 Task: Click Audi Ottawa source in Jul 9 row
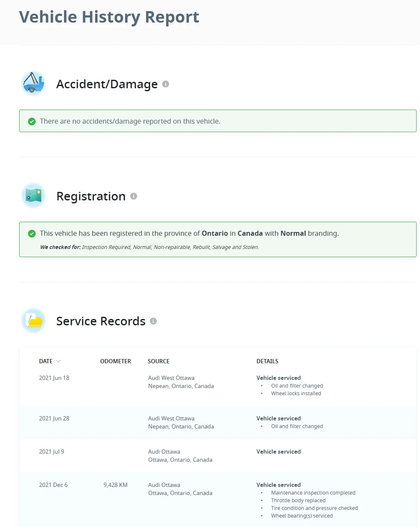pyautogui.click(x=164, y=452)
